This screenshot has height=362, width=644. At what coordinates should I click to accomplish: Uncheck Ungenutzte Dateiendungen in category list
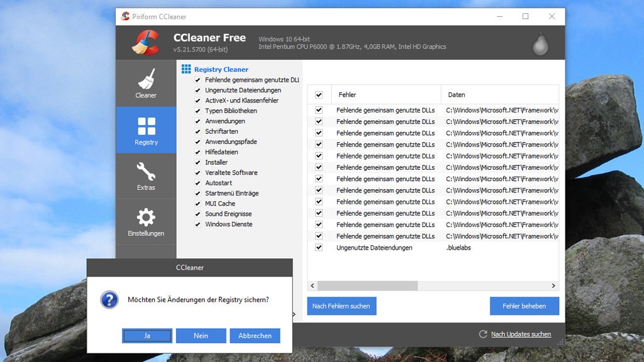pyautogui.click(x=197, y=90)
